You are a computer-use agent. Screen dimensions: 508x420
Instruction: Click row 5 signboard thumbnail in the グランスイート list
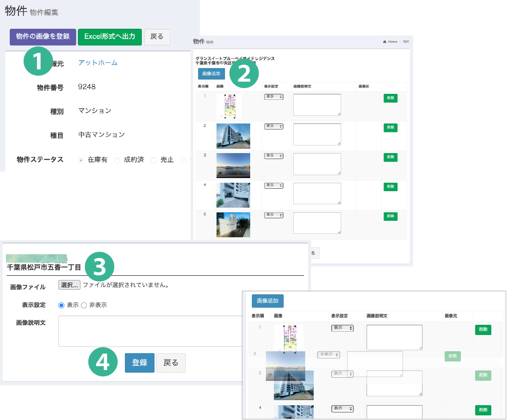(233, 225)
